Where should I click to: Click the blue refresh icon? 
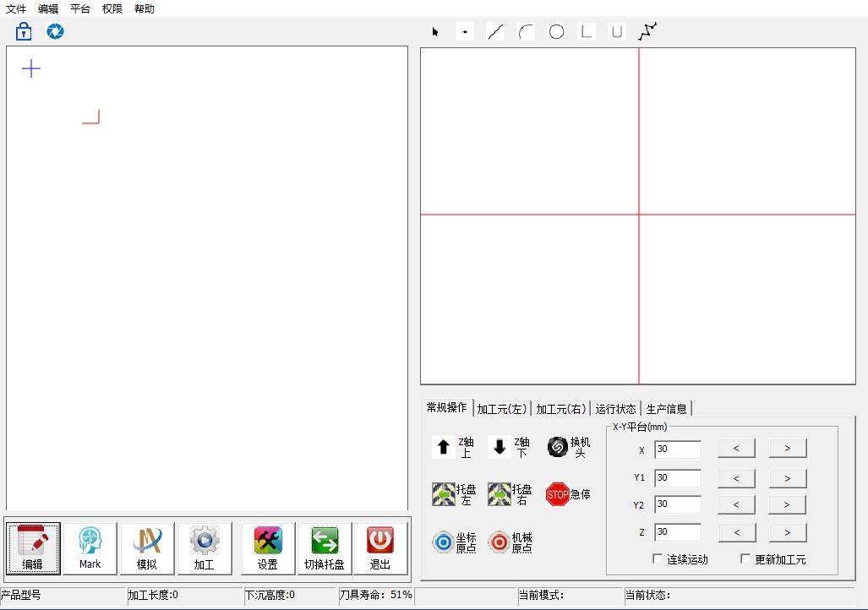pos(55,32)
